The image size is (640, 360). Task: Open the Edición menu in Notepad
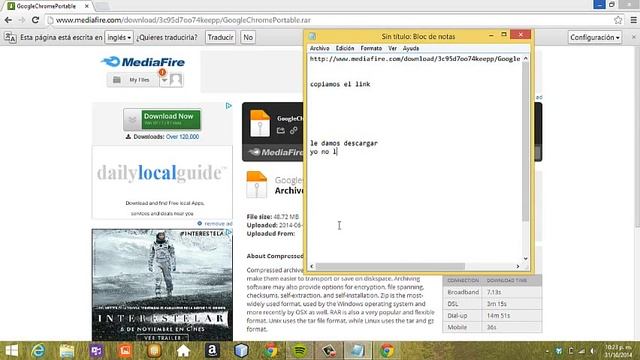(x=344, y=48)
